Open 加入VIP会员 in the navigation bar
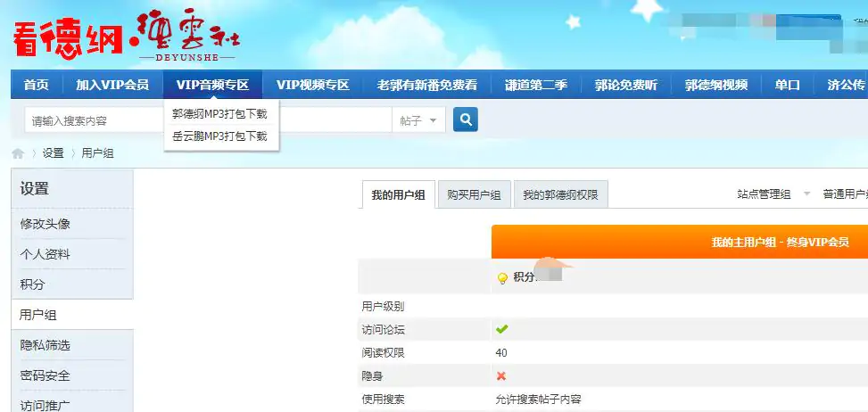The image size is (868, 412). pyautogui.click(x=112, y=86)
